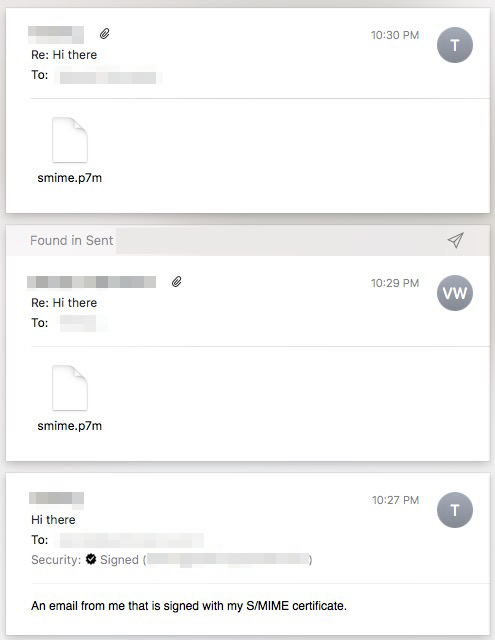Click the blurred sender name of the 10:27 PM email
The height and width of the screenshot is (640, 495).
tap(56, 499)
